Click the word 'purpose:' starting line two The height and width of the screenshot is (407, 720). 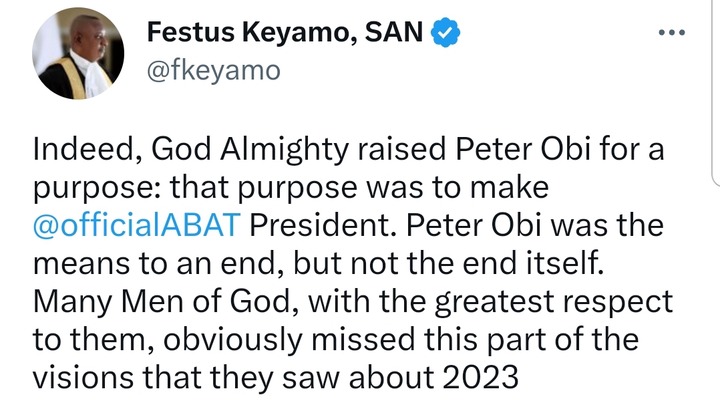[88, 189]
